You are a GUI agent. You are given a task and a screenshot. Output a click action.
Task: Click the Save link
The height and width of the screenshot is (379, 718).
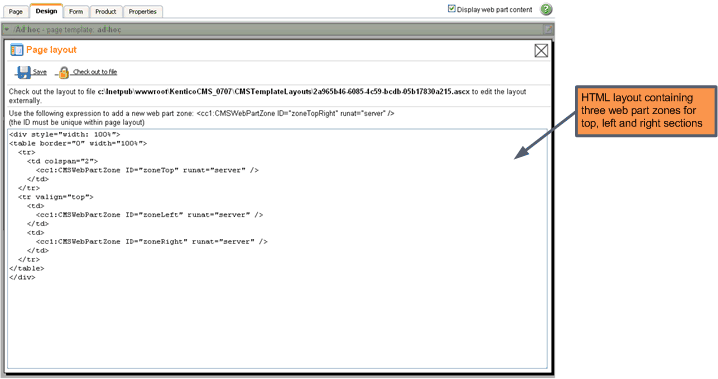click(x=39, y=72)
